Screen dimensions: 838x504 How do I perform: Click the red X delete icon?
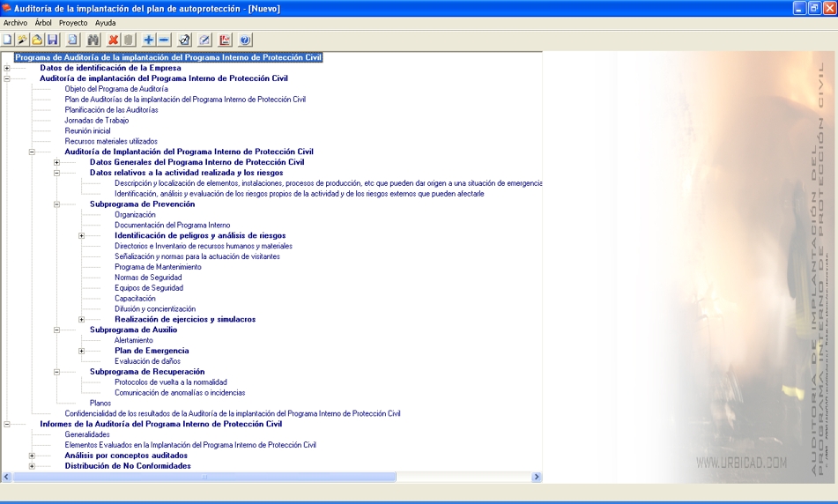point(114,40)
